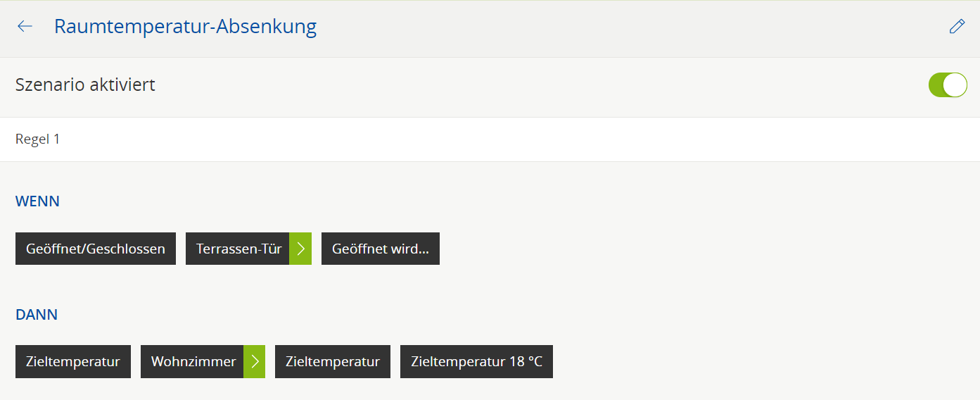Click the DANN section heading
980x400 pixels.
[37, 315]
